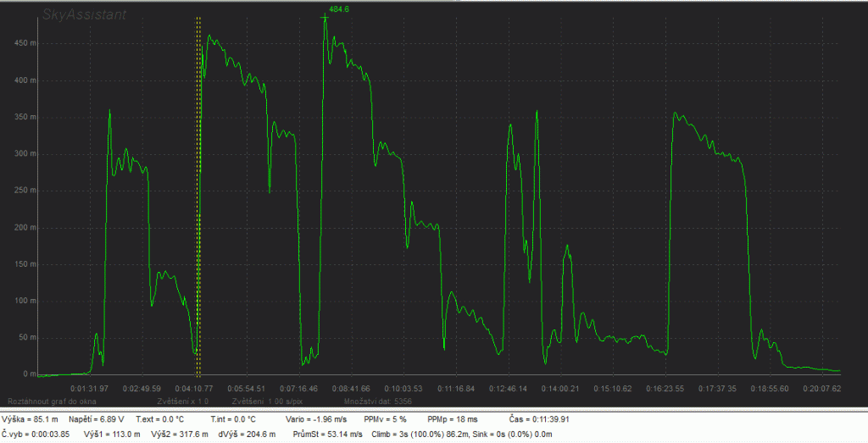Click the 0 m altitude axis label
868x443 pixels.
point(28,374)
